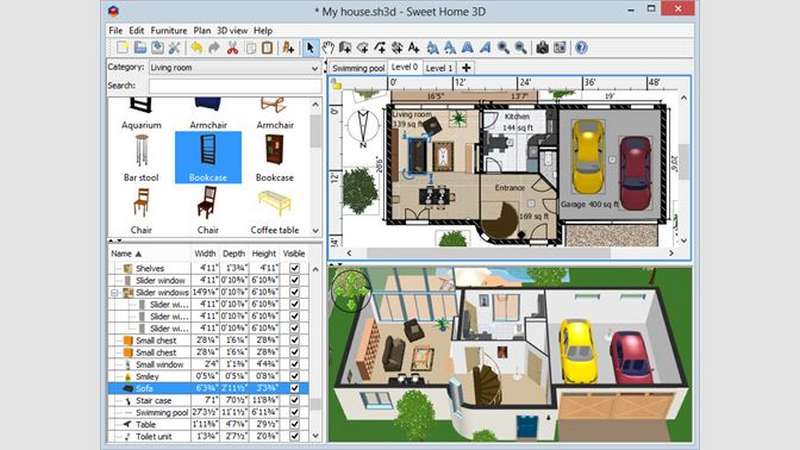Select the Coffee table catalog item
Image resolution: width=800 pixels, height=450 pixels.
click(274, 212)
